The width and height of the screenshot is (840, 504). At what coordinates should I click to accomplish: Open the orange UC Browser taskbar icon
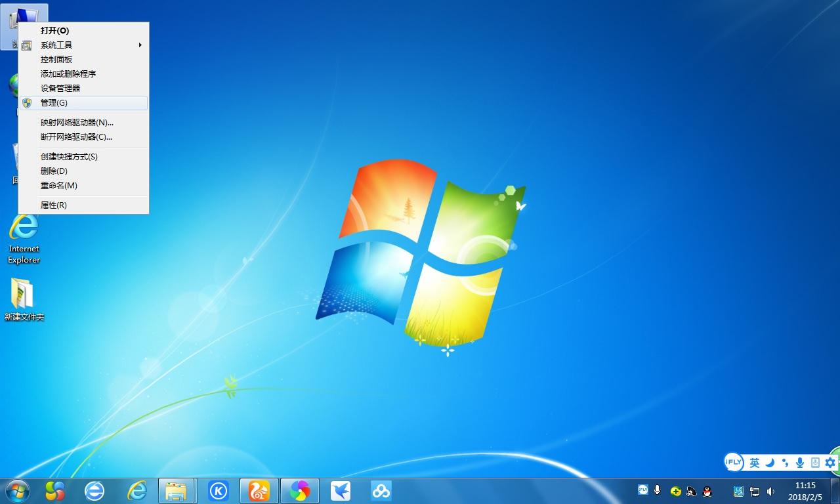click(259, 490)
